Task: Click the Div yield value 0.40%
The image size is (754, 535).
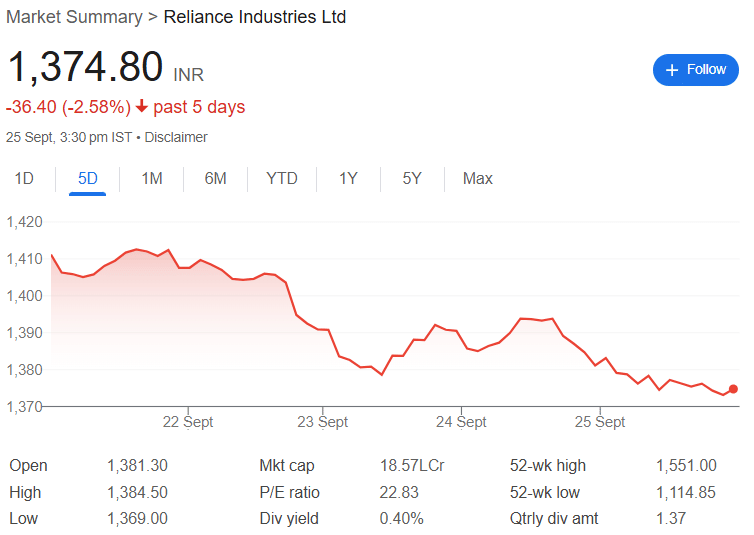Action: 402,518
